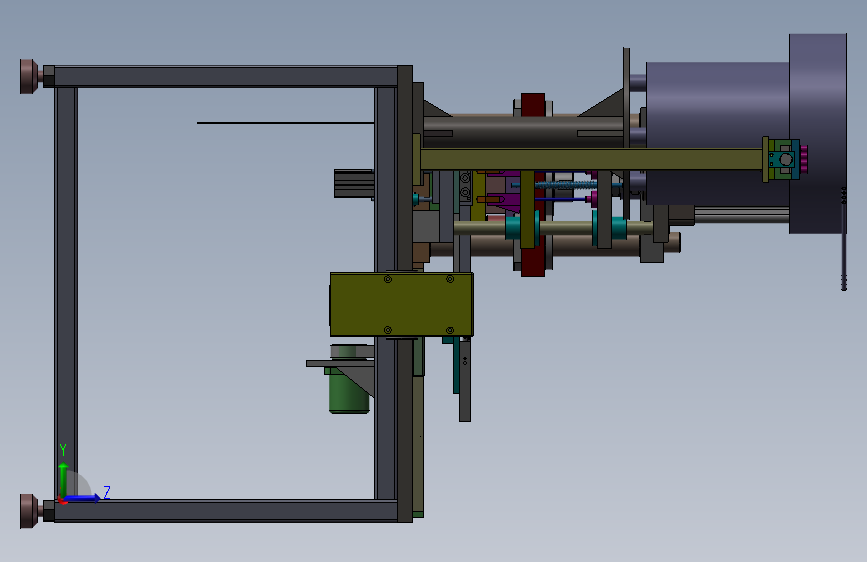Select the lower-left leveling foot of the frame
867x562 pixels.
(30, 511)
